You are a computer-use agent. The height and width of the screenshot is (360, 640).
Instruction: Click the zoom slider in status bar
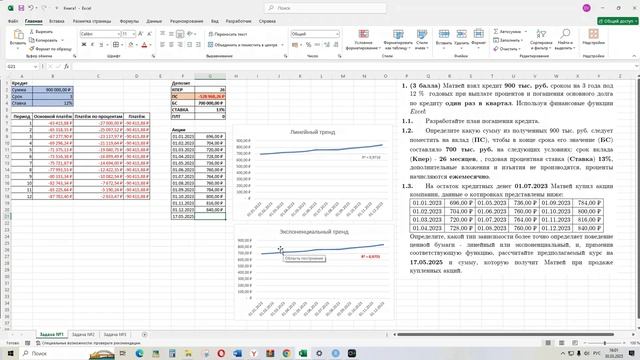[604, 343]
